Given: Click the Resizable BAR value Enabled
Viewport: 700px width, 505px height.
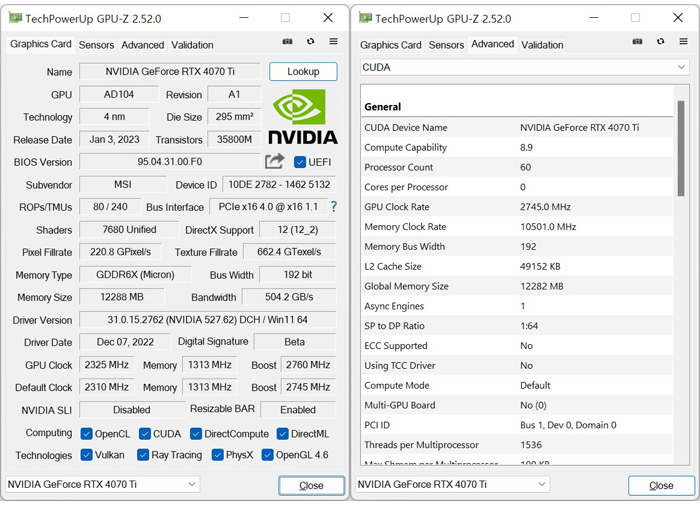Looking at the screenshot, I should [298, 409].
